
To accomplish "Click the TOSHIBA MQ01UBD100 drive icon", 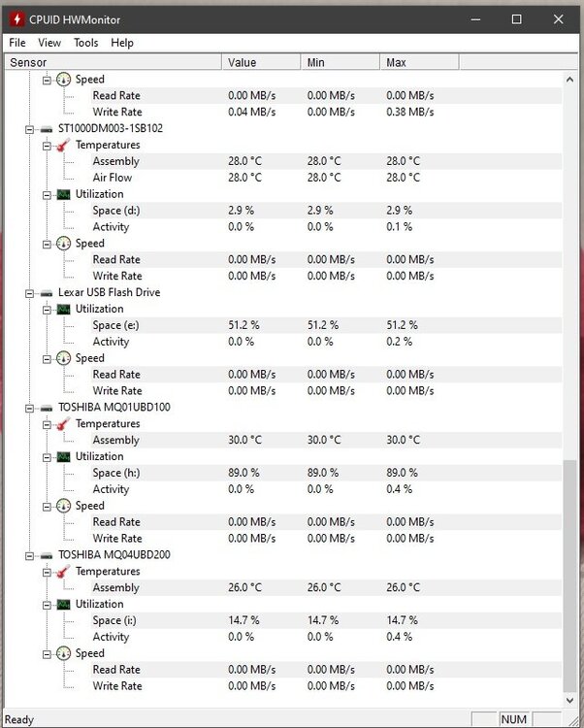I will tap(47, 407).
